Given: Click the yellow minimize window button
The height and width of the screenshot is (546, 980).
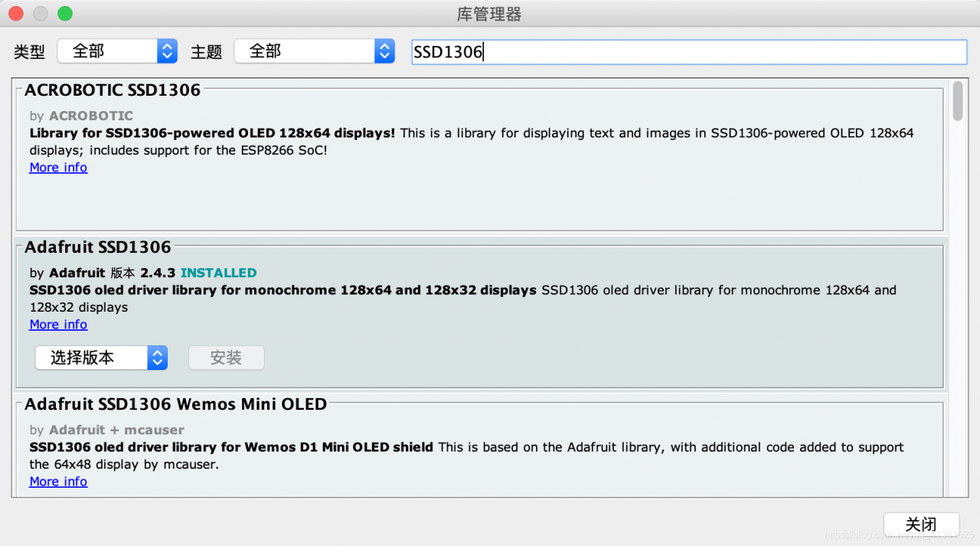Looking at the screenshot, I should pyautogui.click(x=41, y=14).
